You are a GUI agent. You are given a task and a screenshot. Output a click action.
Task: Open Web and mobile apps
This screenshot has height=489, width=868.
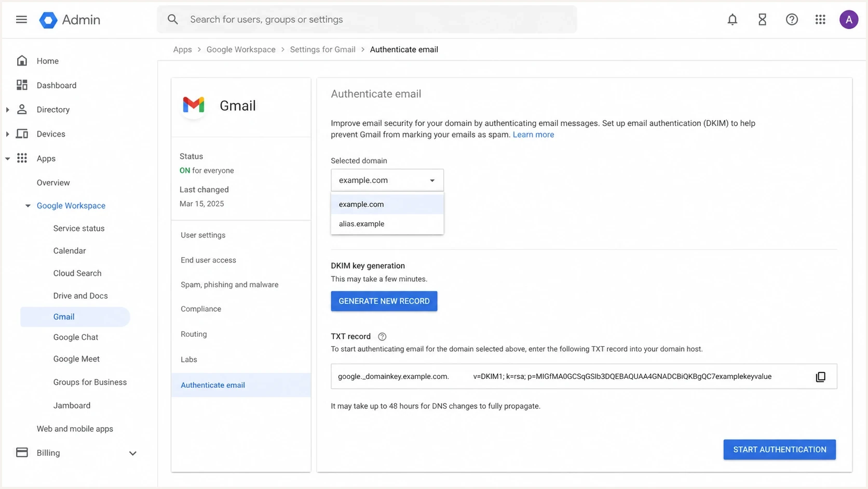75,429
